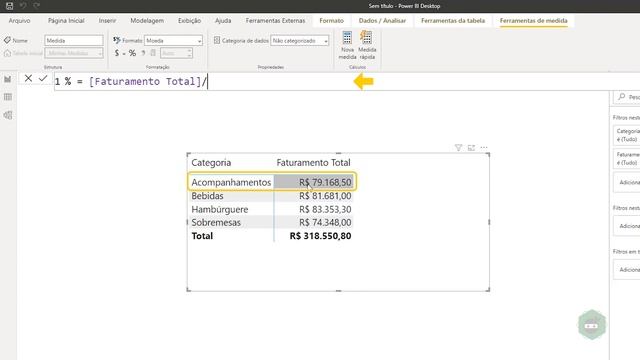
Task: Open the Model view from left sidebar
Action: tap(8, 115)
